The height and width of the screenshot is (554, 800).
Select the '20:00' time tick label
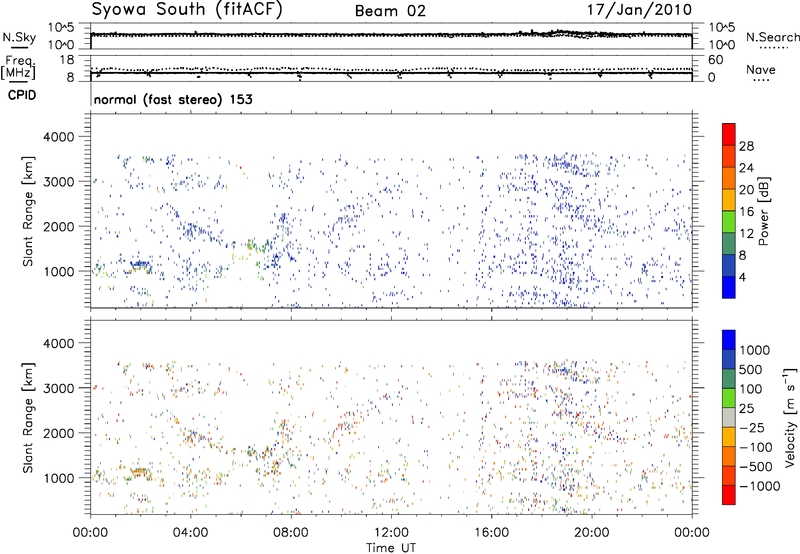coord(592,533)
